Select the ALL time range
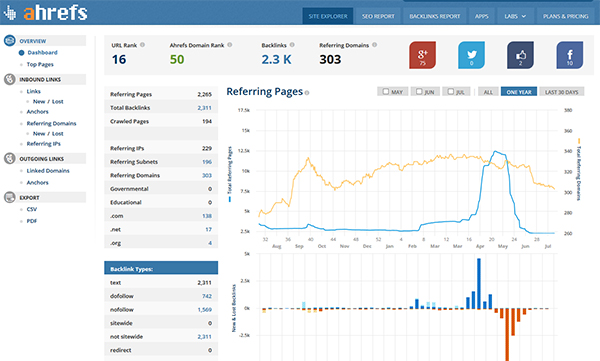This screenshot has width=600, height=361. [x=488, y=92]
